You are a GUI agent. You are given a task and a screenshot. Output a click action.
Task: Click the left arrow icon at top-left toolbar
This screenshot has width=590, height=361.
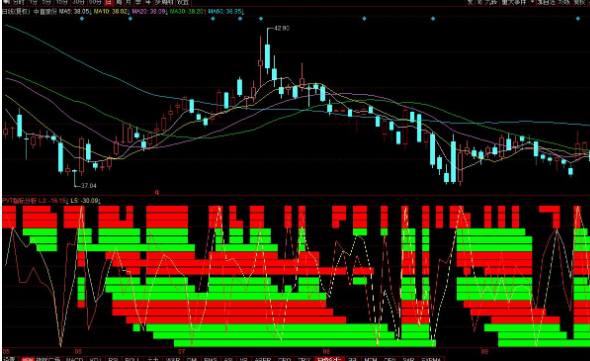[x=7, y=2]
